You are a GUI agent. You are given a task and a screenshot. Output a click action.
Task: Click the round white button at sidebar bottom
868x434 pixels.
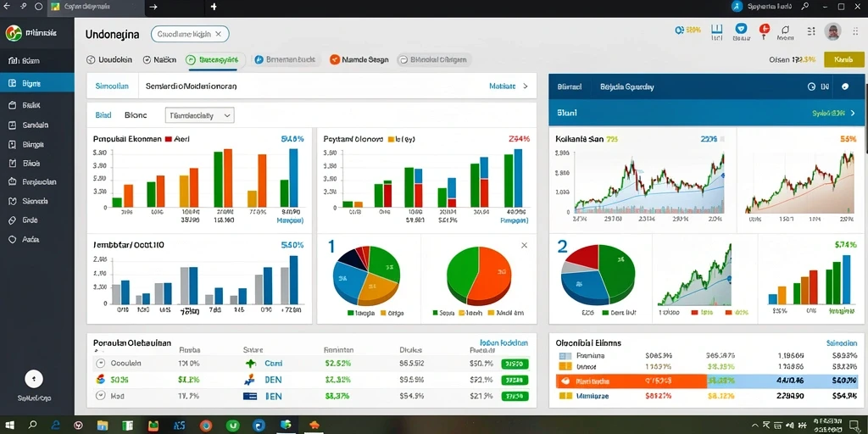[34, 379]
